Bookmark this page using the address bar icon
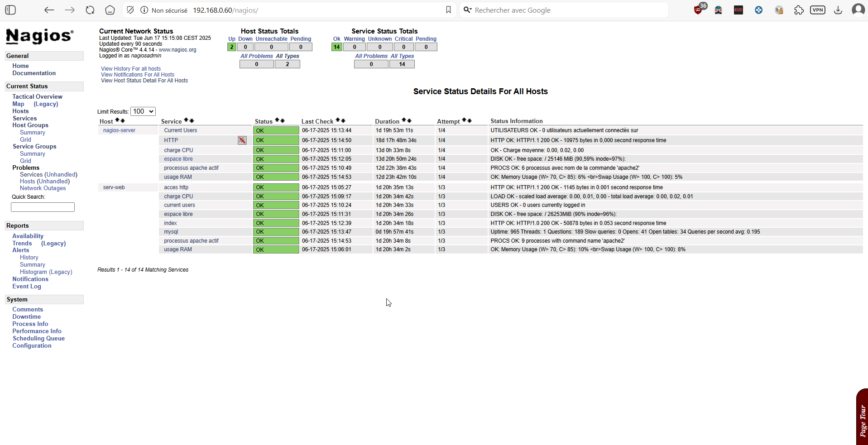 pos(448,10)
